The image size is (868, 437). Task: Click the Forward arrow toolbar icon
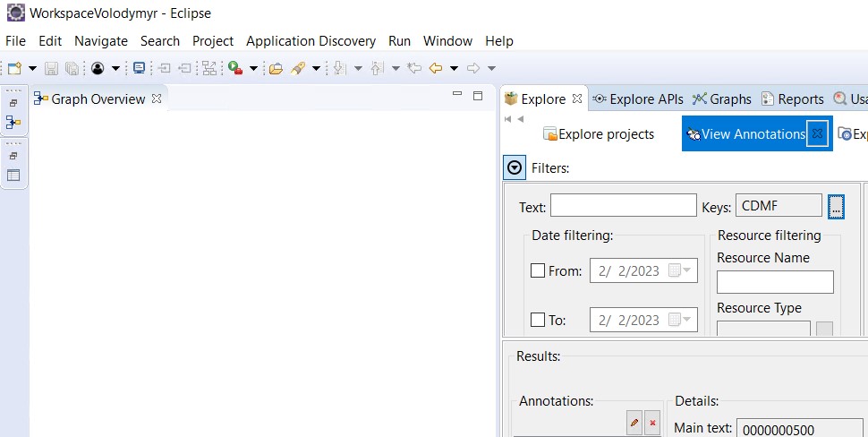point(473,68)
